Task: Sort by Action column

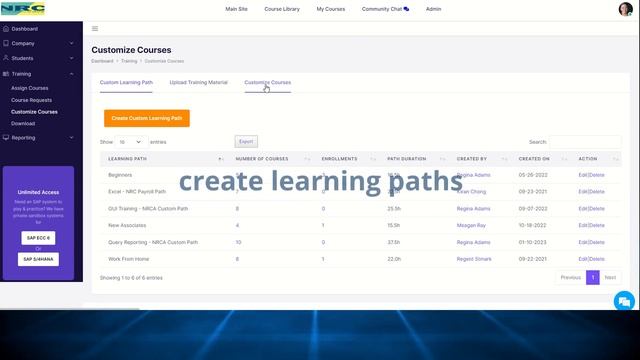Action: tap(616, 159)
